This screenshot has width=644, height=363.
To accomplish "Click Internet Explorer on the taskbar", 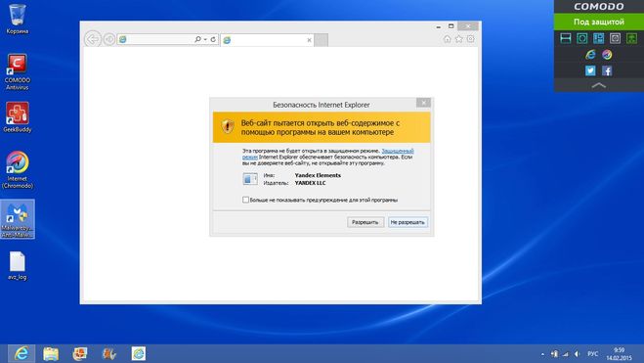I will 21,353.
